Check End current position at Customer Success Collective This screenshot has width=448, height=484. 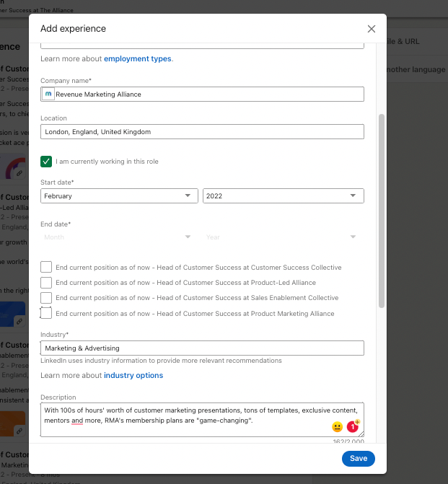click(46, 267)
